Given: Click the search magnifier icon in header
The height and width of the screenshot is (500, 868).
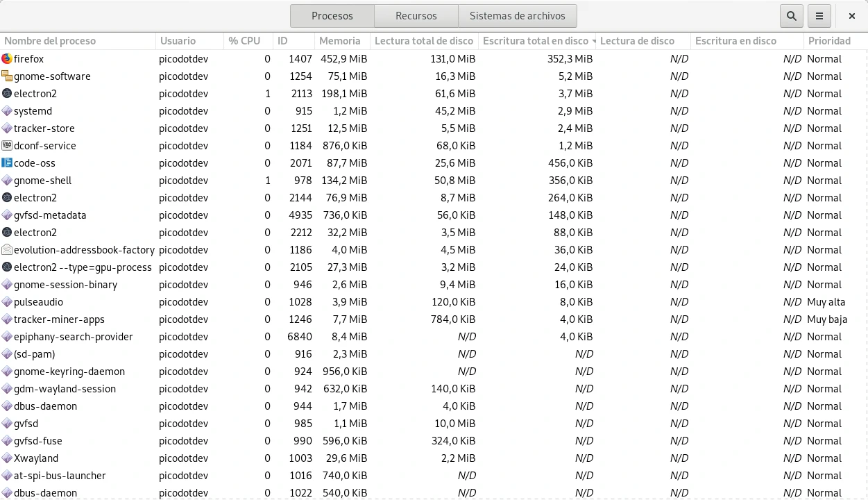Looking at the screenshot, I should [791, 16].
